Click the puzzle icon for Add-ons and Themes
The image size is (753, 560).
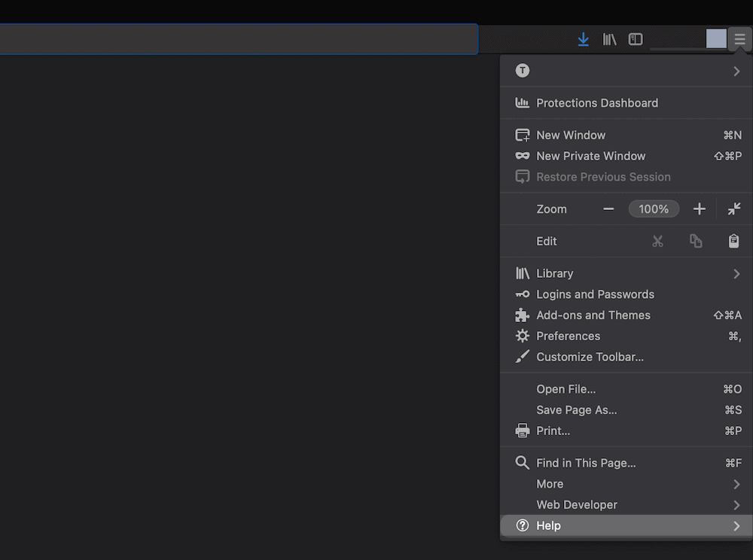click(522, 315)
